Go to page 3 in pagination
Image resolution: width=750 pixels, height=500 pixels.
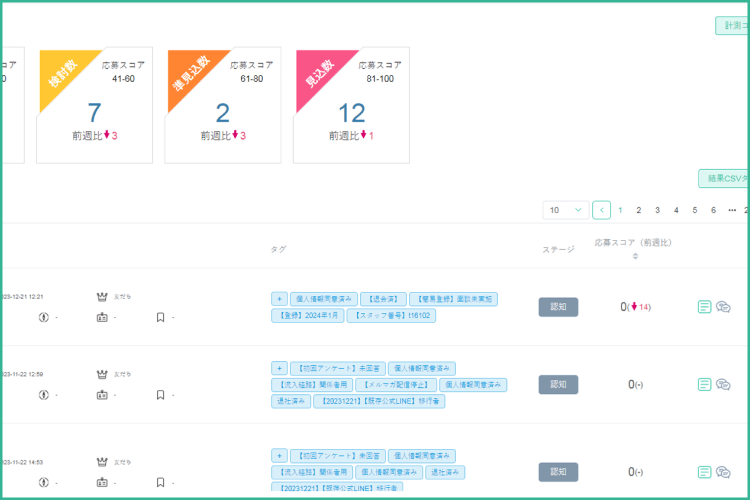(x=657, y=210)
